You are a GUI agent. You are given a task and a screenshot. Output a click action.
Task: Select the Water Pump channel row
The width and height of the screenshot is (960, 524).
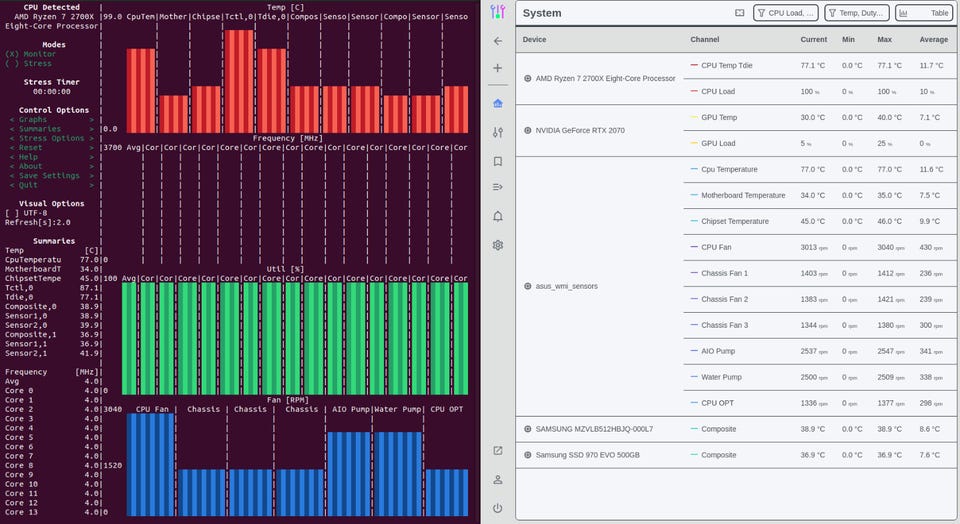tap(820, 377)
